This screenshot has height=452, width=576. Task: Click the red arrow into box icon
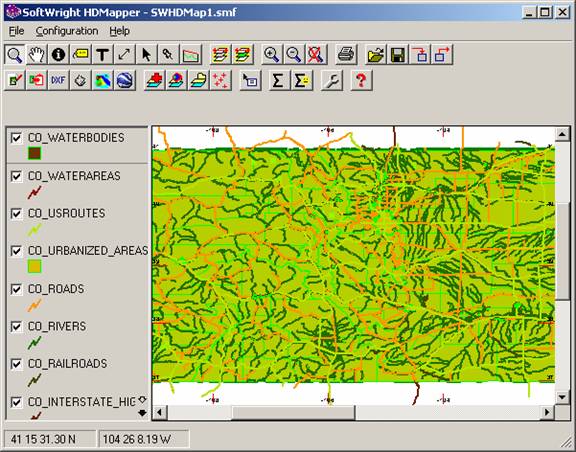420,55
